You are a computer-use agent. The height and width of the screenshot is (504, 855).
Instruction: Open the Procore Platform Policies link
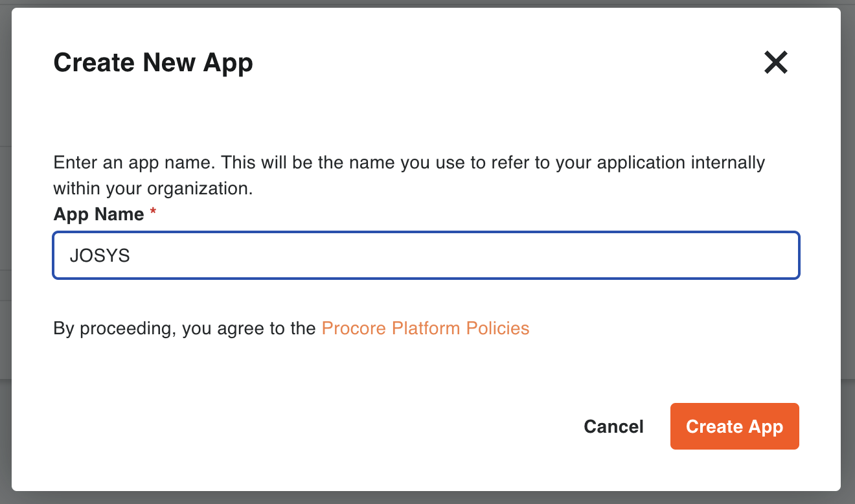[x=425, y=328]
